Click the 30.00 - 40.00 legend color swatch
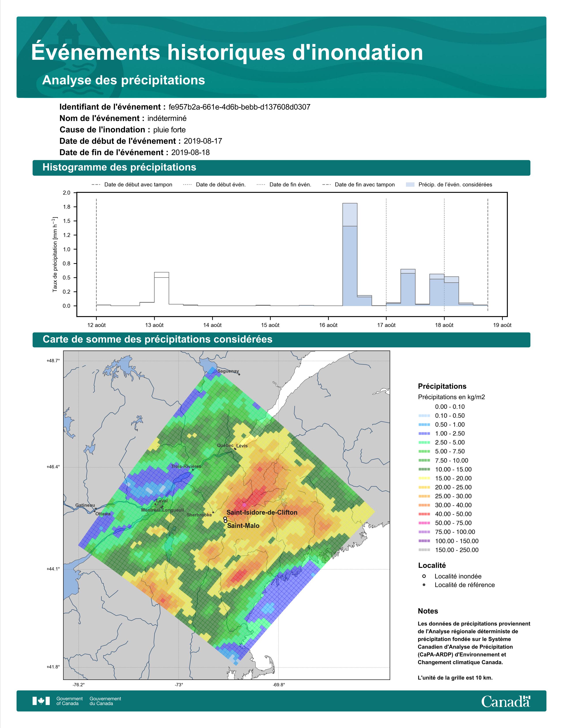 pos(424,505)
